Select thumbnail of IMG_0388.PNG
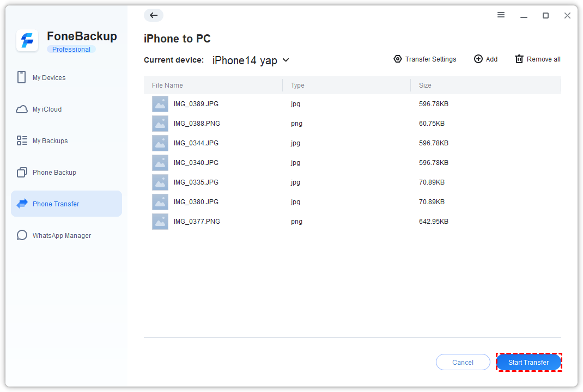 tap(160, 124)
